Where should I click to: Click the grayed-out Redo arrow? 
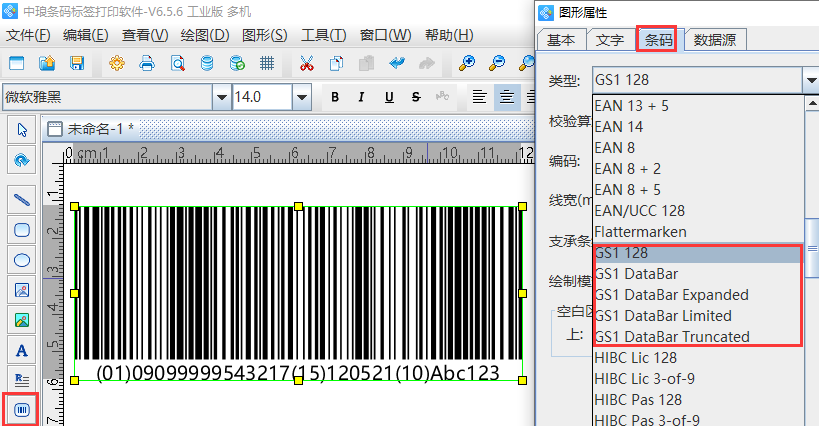(427, 64)
